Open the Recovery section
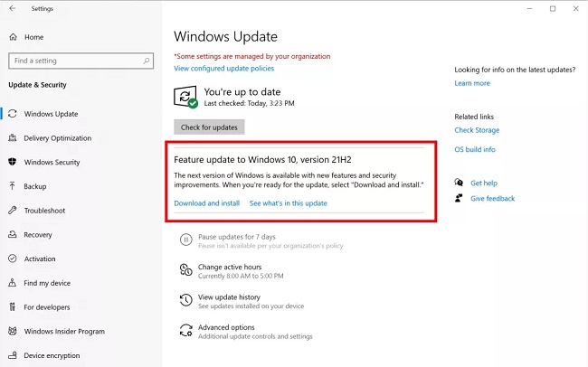Screen dimensions: 588x367 [x=38, y=235]
